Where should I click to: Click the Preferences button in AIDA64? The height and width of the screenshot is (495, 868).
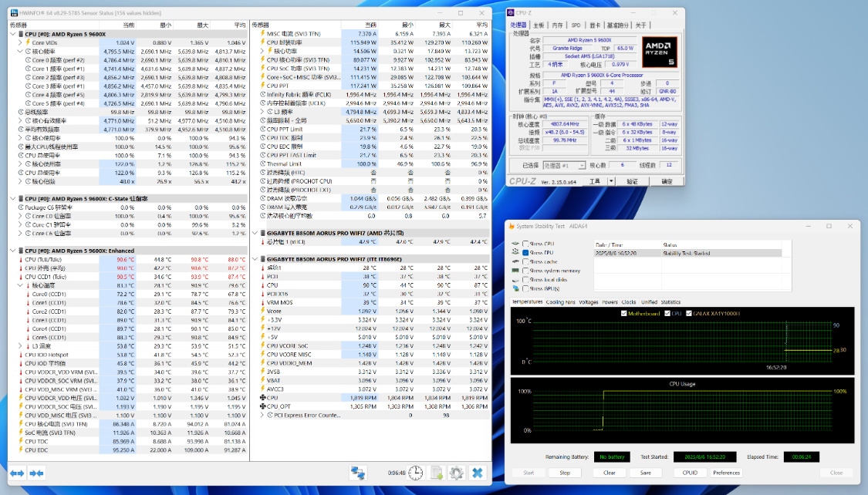pos(726,473)
